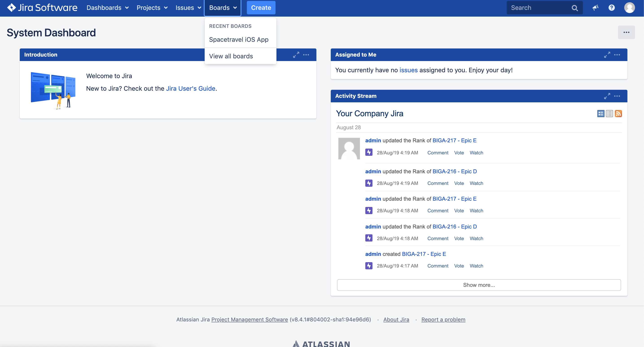Click the Report a problem link
The image size is (644, 347).
click(x=443, y=319)
